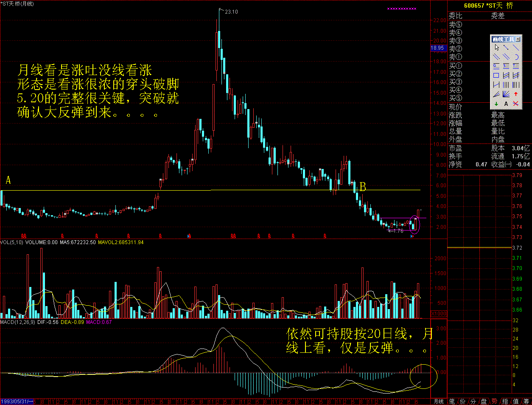Choose the line segment drawing tool
532x405 pixels.
click(x=506, y=48)
